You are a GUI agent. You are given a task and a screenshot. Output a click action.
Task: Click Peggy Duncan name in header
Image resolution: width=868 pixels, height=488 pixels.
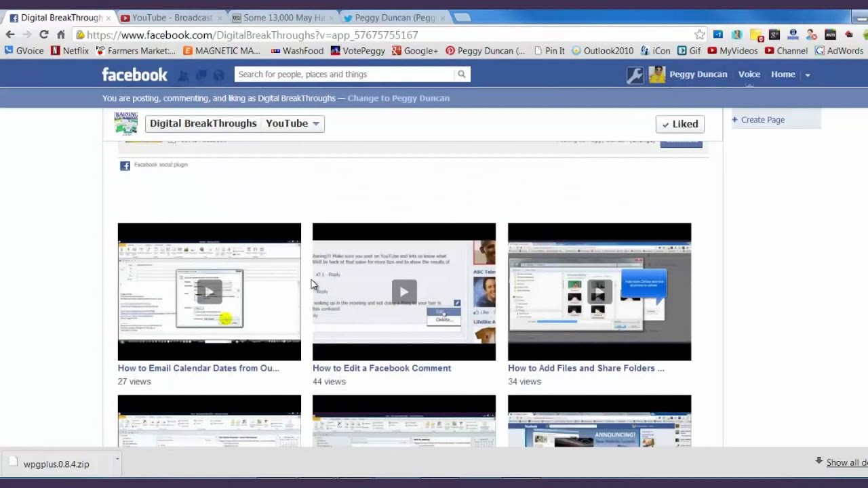click(698, 75)
